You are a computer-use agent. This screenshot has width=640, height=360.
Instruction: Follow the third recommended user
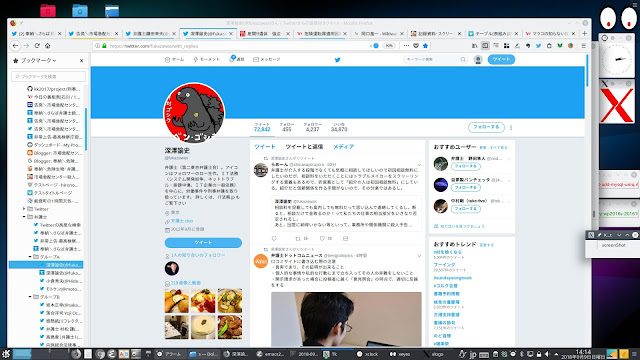[x=466, y=209]
